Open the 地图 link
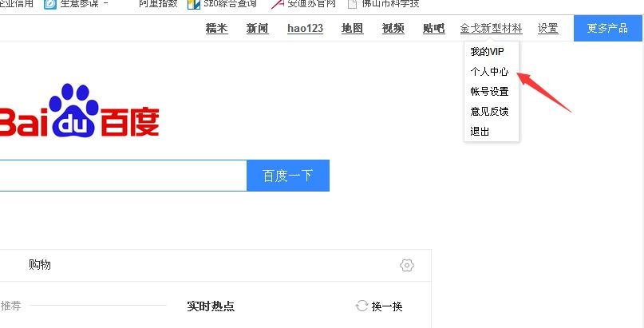Image resolution: width=644 pixels, height=328 pixels. 353,28
